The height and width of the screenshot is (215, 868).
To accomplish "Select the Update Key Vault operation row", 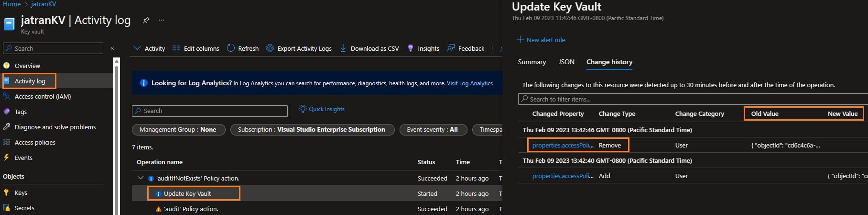I will click(x=317, y=193).
